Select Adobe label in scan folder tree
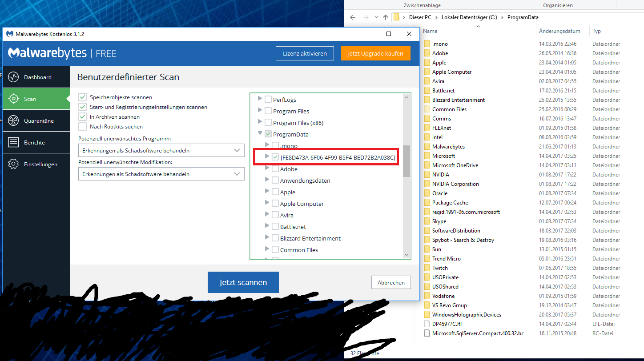The width and height of the screenshot is (644, 361). tap(289, 169)
